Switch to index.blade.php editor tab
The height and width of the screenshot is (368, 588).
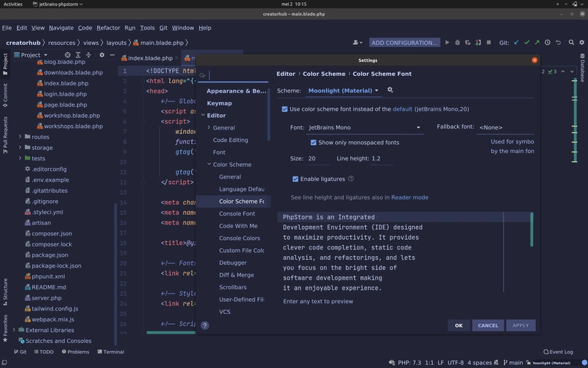point(150,58)
